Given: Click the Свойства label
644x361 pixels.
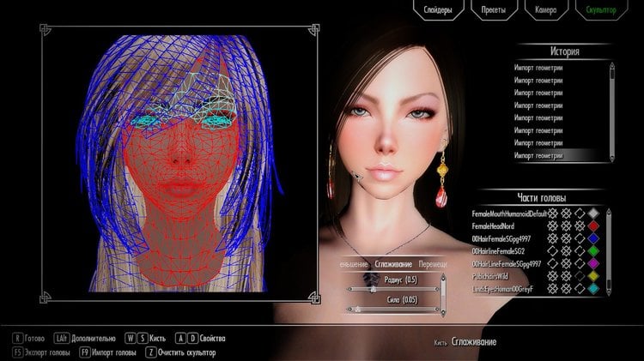Looking at the screenshot, I should pyautogui.click(x=213, y=339).
